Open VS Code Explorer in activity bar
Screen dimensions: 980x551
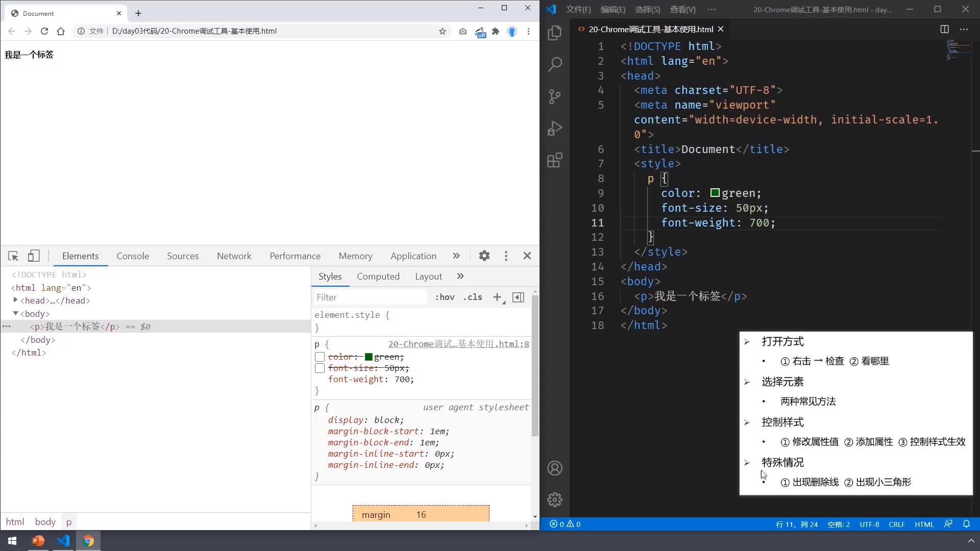pyautogui.click(x=555, y=33)
